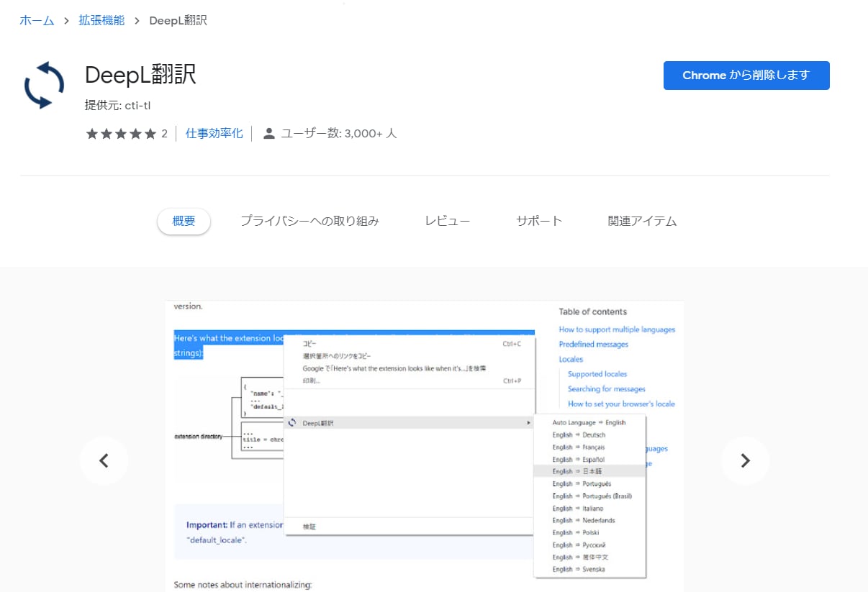Click the DeepL icon in screenshot context menu
The width and height of the screenshot is (868, 592).
(x=291, y=423)
